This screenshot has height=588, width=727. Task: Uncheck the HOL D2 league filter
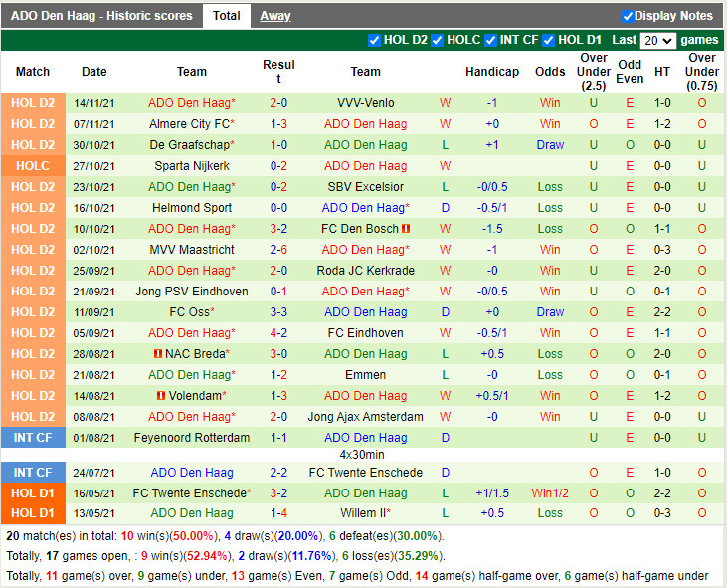tap(374, 41)
